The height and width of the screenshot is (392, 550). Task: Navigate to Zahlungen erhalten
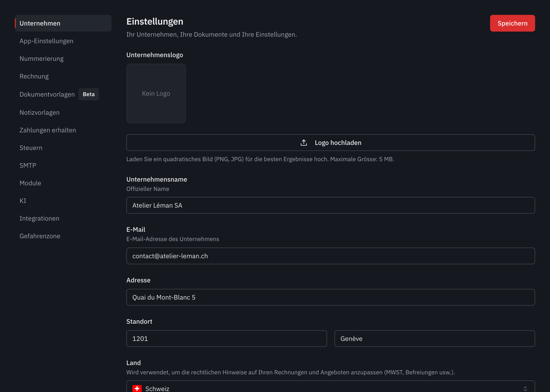(48, 130)
